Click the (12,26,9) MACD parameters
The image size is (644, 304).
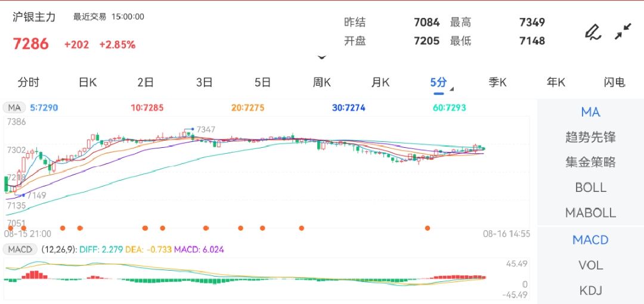58,249
